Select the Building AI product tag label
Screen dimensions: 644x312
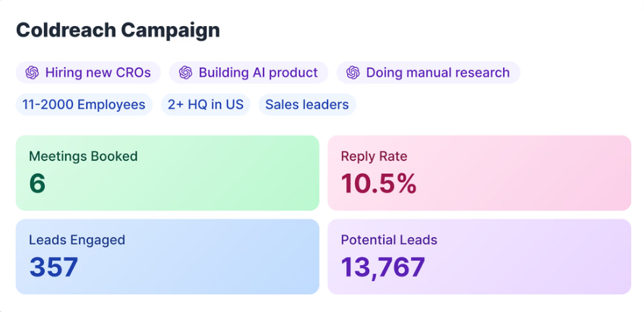click(x=258, y=73)
